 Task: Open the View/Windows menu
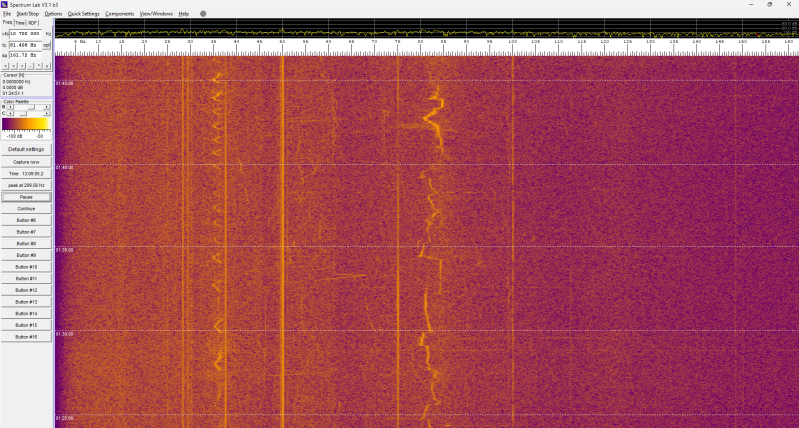156,14
